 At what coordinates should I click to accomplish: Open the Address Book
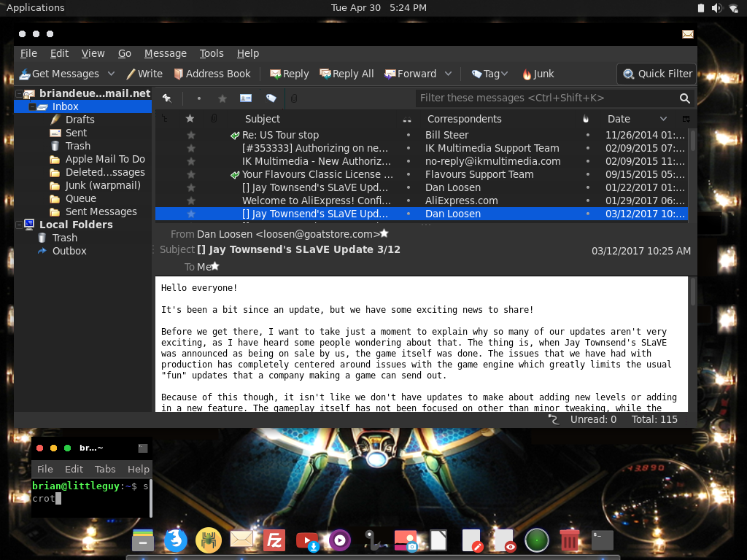(212, 74)
